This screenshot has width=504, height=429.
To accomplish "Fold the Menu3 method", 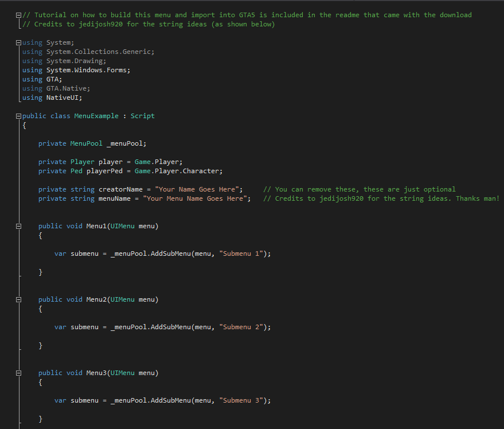I will pos(19,373).
